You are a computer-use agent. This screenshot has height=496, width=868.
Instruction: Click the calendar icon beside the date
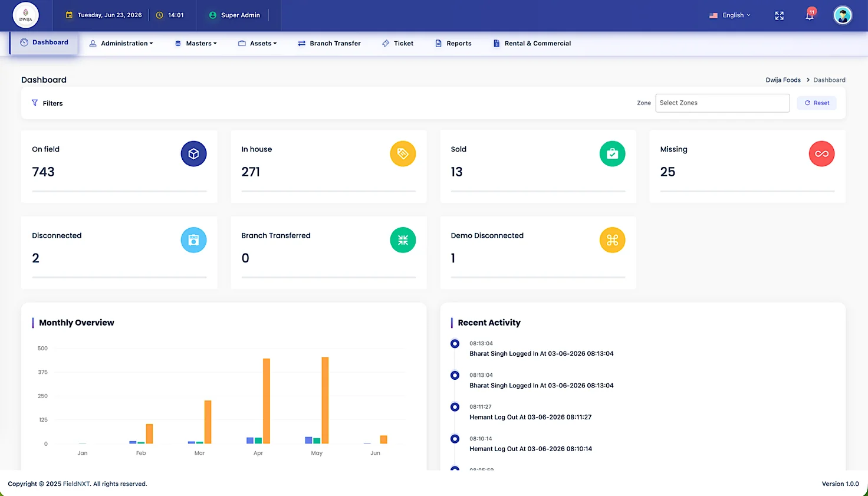[x=69, y=15]
